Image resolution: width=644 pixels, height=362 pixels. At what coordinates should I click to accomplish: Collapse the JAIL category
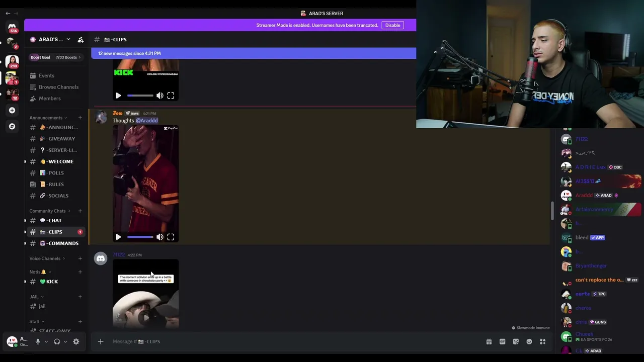click(37, 297)
